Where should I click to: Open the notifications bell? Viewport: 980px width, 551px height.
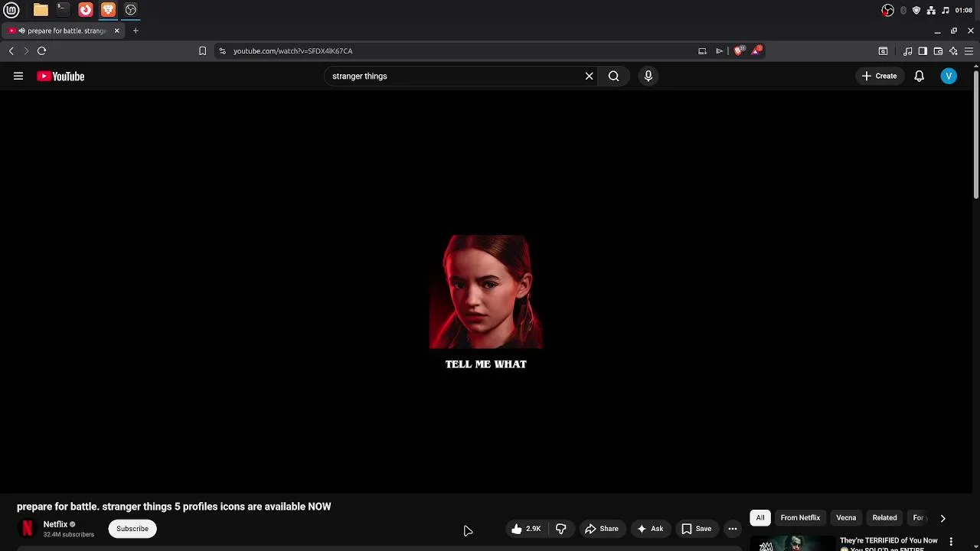(x=919, y=76)
